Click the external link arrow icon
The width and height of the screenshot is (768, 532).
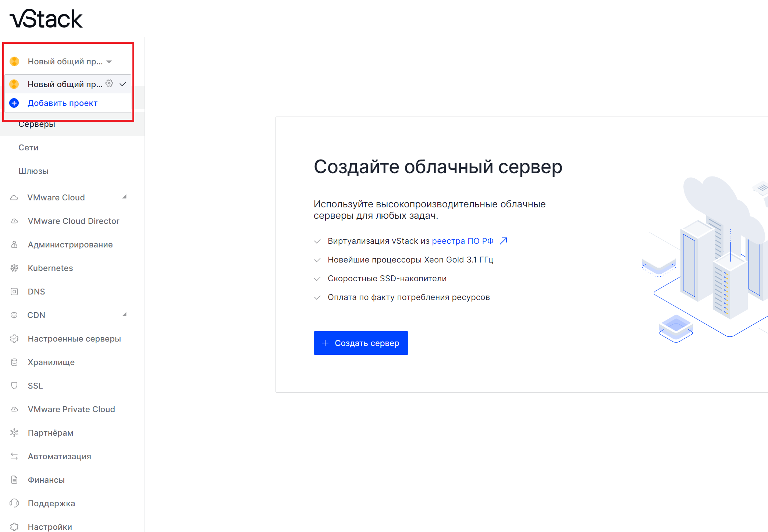click(504, 241)
